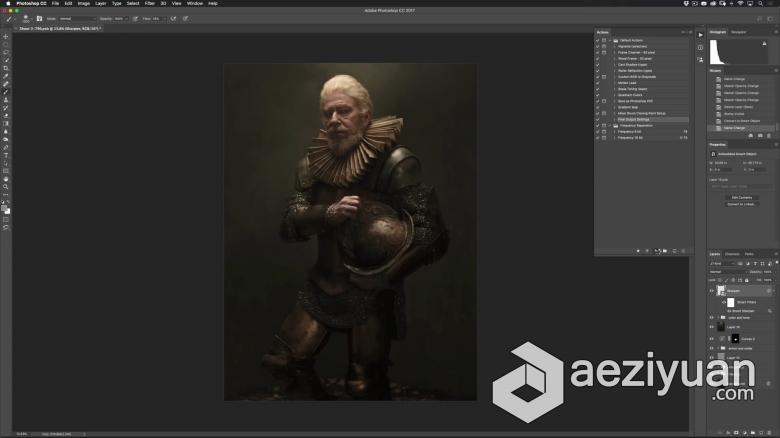Select the Crop tool
The width and height of the screenshot is (780, 438).
pos(5,68)
